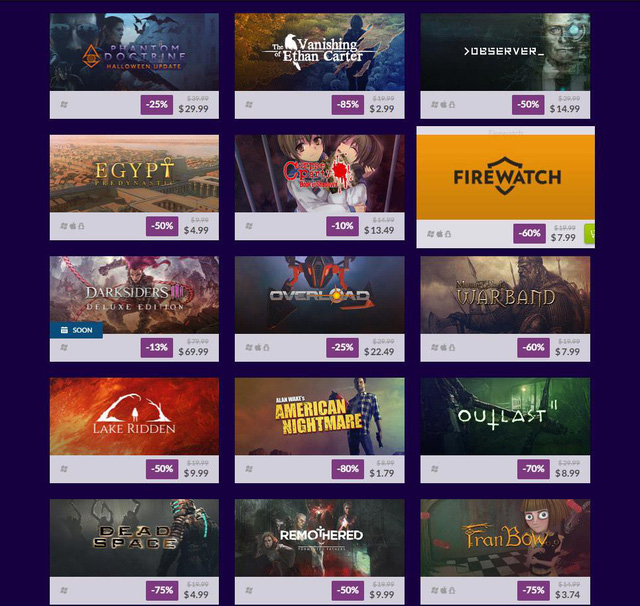Image resolution: width=640 pixels, height=606 pixels.
Task: Click the -85% discount badge on Ethan Carter
Action: (x=348, y=104)
